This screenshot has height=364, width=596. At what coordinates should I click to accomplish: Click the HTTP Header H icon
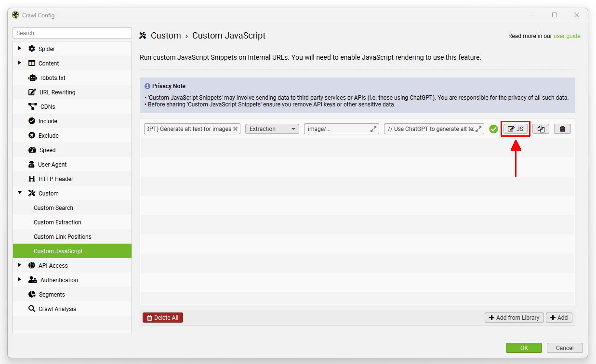pyautogui.click(x=32, y=179)
